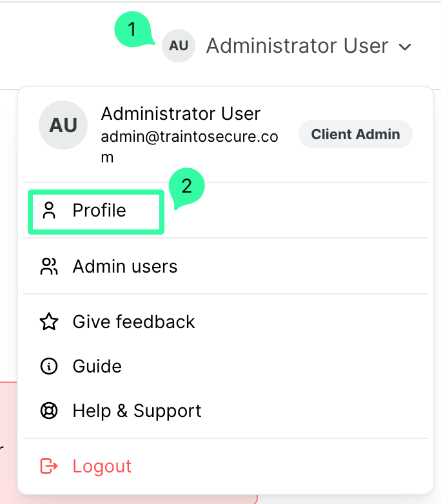This screenshot has height=504, width=441.
Task: Click the info circle Guide icon
Action: (49, 366)
